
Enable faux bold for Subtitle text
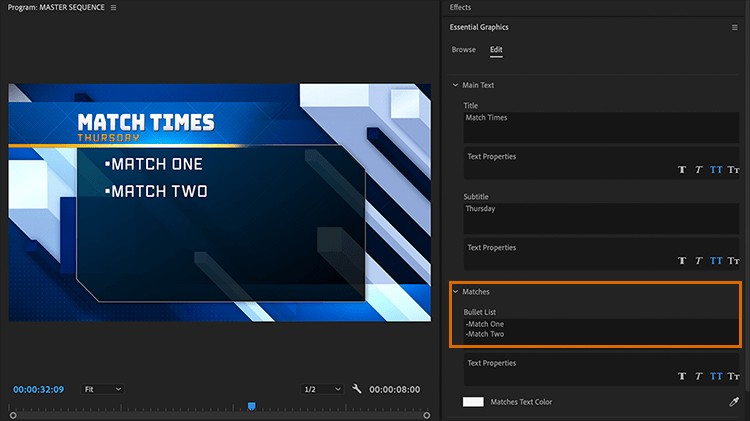[x=683, y=261]
